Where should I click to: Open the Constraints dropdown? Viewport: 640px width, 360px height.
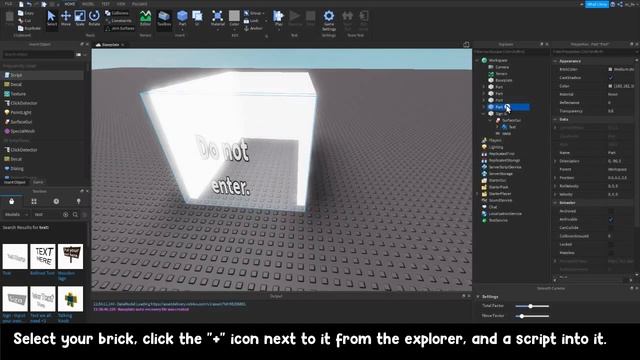(119, 20)
